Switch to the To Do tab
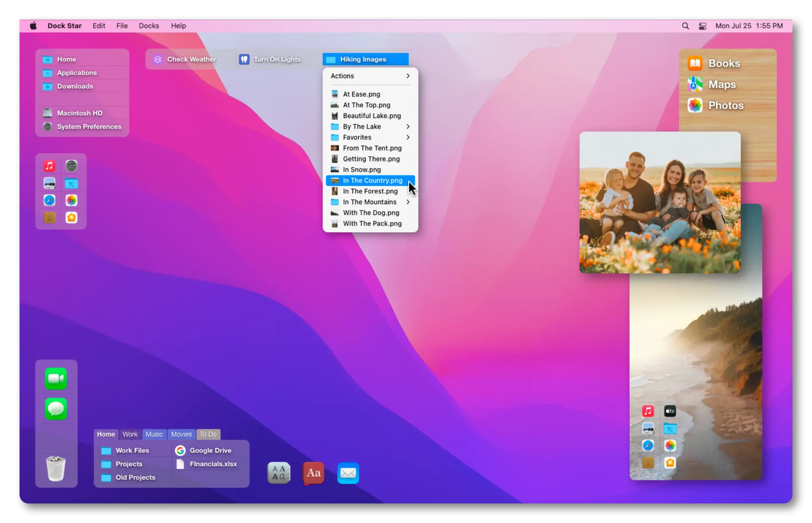This screenshot has height=523, width=812. (208, 434)
